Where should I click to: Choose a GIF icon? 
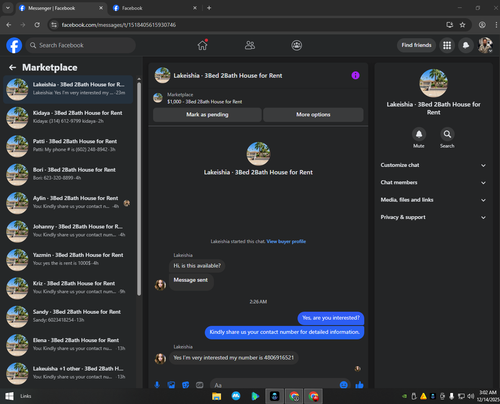pos(200,385)
